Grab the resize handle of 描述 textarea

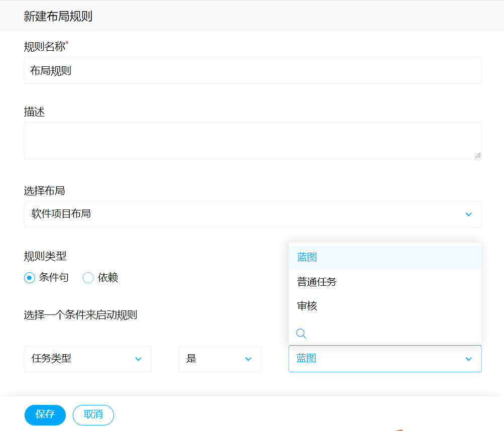[x=477, y=155]
